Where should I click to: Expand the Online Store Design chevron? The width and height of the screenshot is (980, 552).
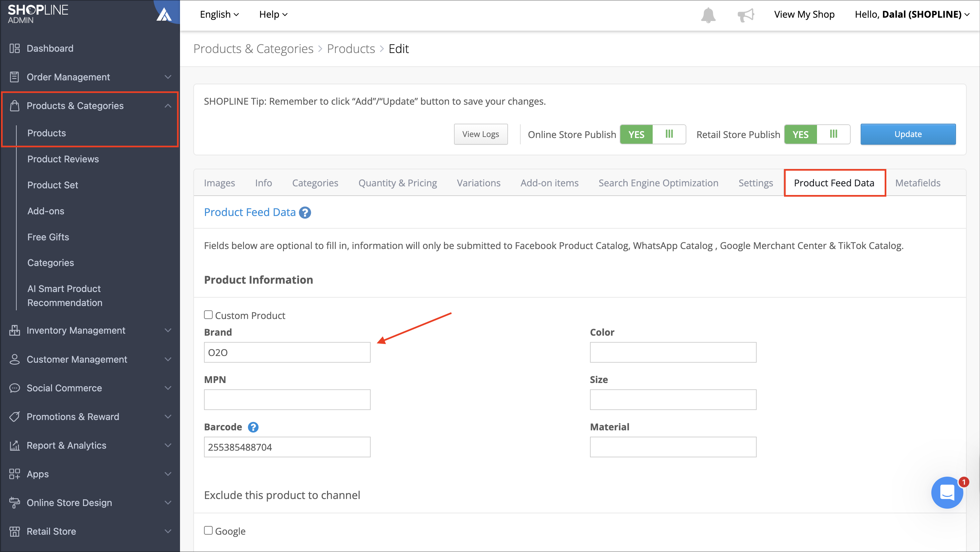click(x=168, y=503)
